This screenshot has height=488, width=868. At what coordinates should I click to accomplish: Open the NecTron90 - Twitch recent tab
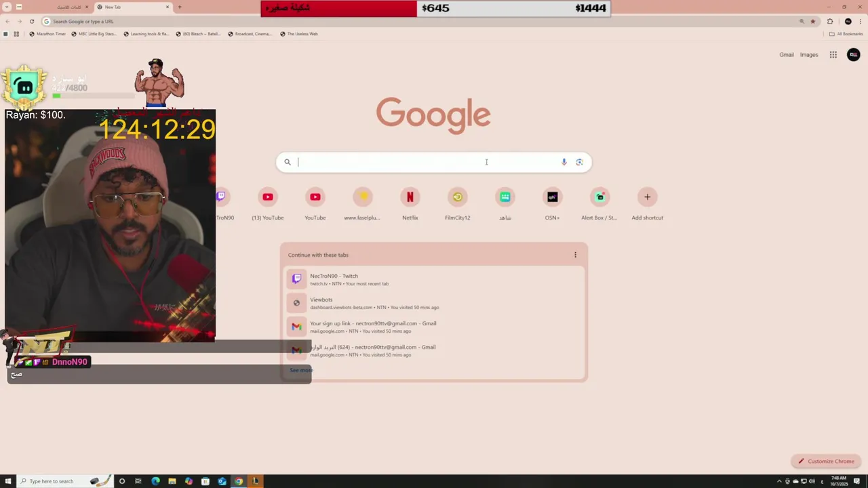[434, 279]
